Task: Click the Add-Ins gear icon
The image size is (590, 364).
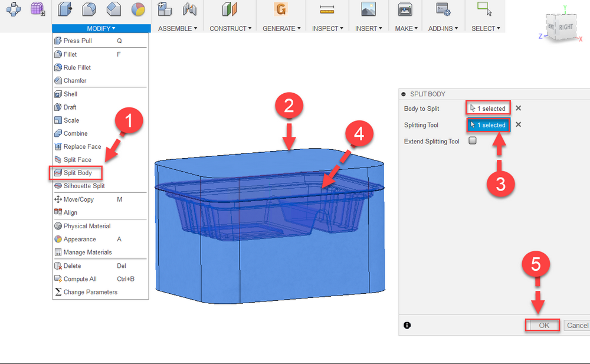Action: pyautogui.click(x=442, y=9)
